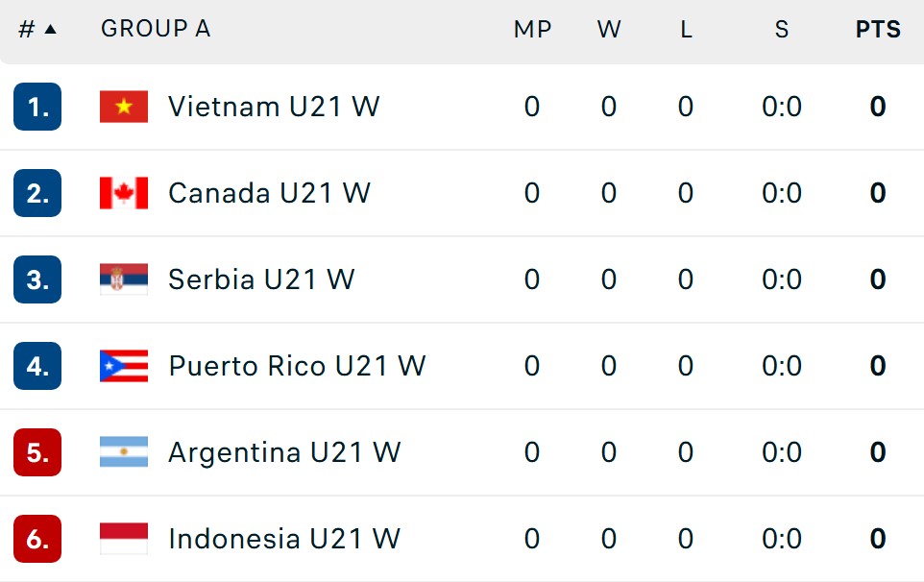Click the W column header
The width and height of the screenshot is (924, 582).
coord(609,29)
